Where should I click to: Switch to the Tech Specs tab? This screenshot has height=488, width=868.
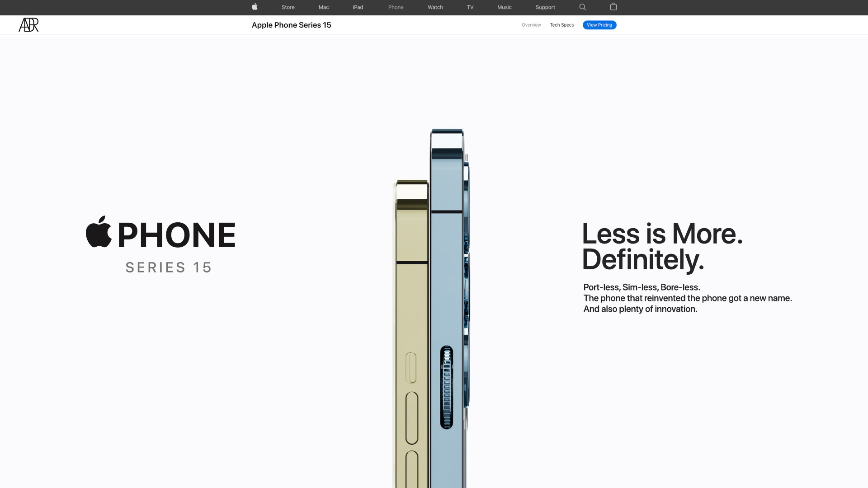coord(561,25)
